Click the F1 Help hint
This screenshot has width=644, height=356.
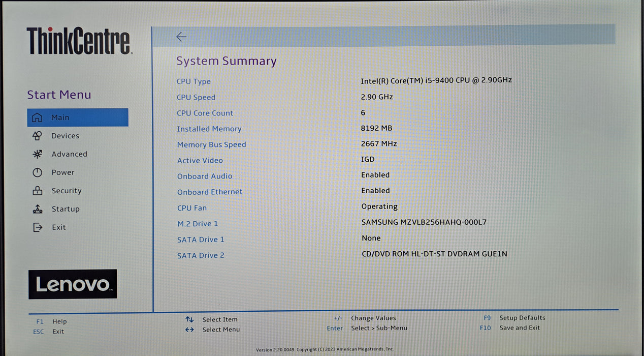tap(51, 321)
